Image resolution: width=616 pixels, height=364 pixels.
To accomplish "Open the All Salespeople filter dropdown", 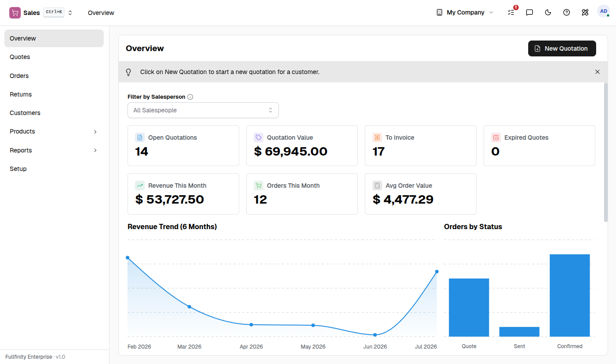I will click(x=203, y=110).
